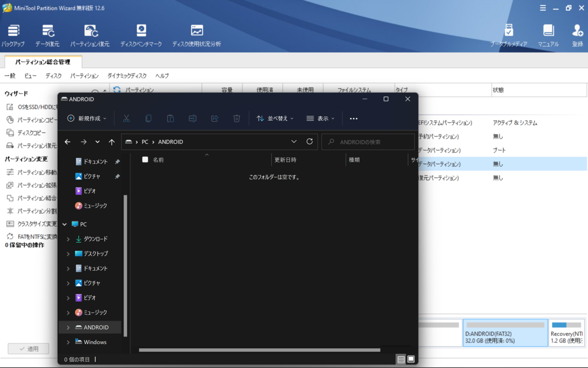Launch Disk Benchmark (ディスクベンチマーク)
The image size is (588, 368).
click(x=141, y=35)
